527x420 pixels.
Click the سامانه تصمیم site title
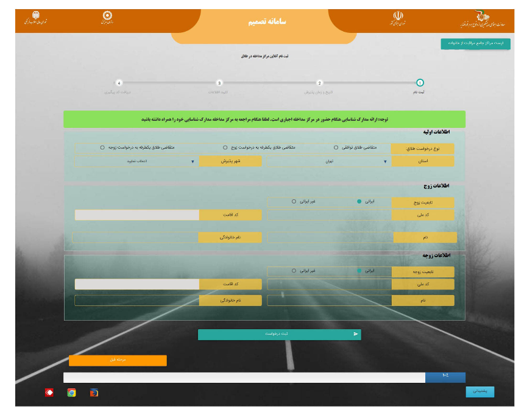click(267, 21)
